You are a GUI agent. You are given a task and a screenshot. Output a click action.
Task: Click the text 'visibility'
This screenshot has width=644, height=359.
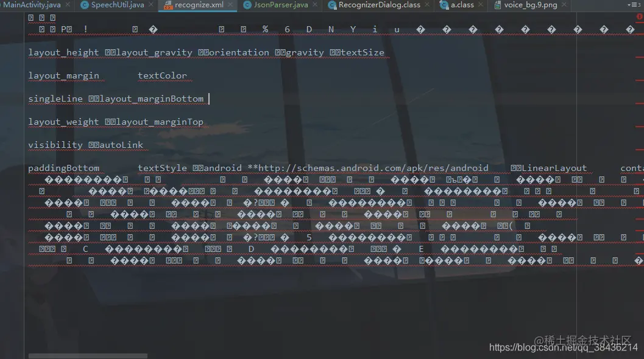(55, 145)
